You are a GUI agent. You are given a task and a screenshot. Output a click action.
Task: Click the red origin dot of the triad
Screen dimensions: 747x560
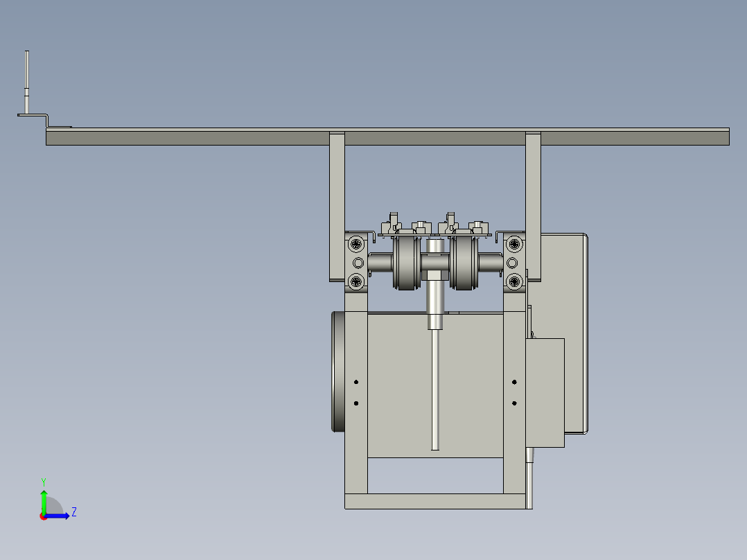44,516
